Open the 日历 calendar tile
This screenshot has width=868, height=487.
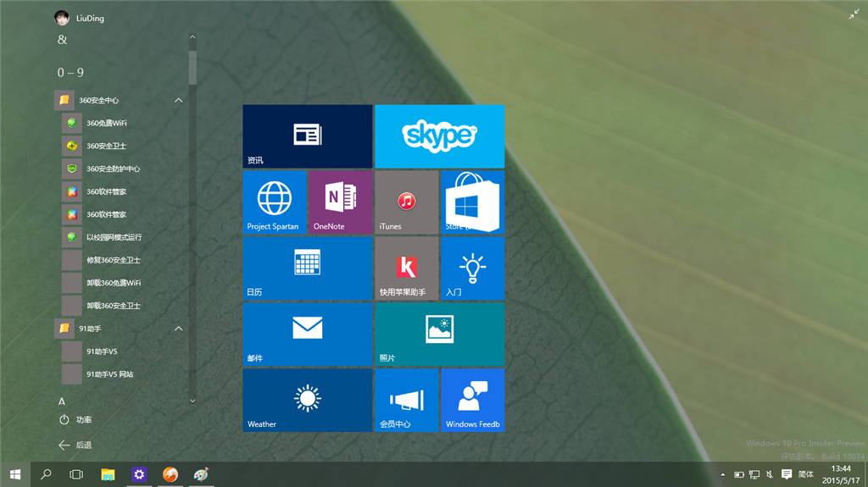307,268
